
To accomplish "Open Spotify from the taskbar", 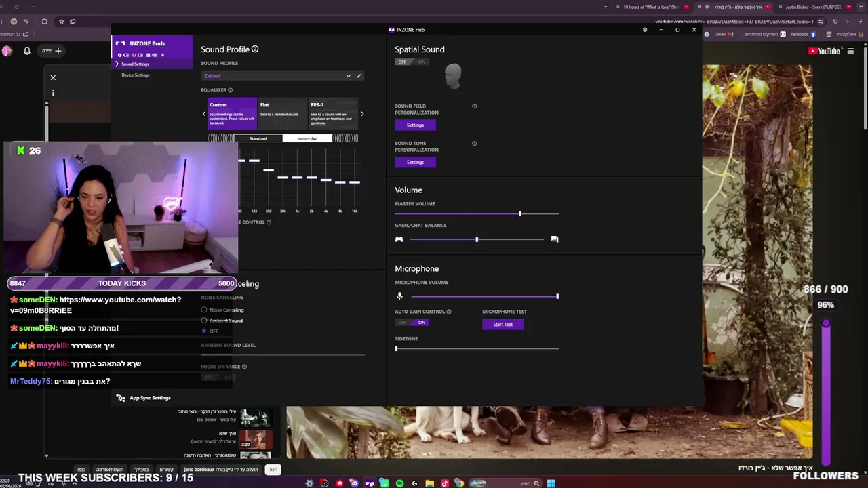I will 399,483.
